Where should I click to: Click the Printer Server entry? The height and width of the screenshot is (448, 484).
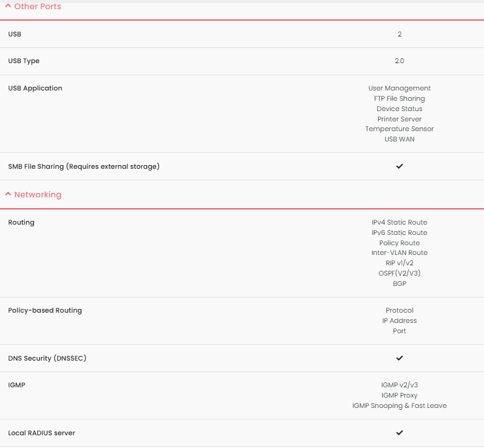400,119
